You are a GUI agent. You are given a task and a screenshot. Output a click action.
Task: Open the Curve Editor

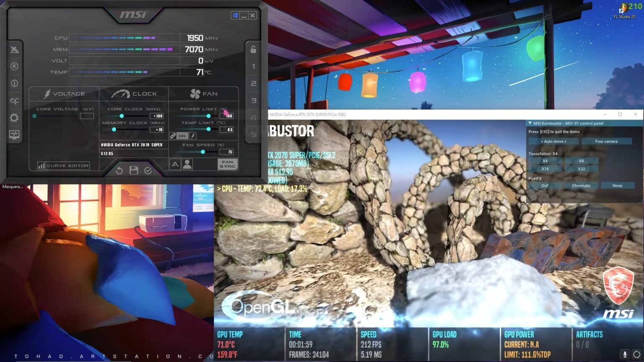pyautogui.click(x=64, y=165)
